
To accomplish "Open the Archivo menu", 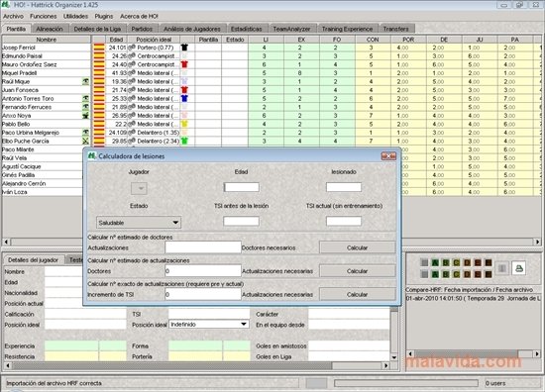I will [13, 16].
